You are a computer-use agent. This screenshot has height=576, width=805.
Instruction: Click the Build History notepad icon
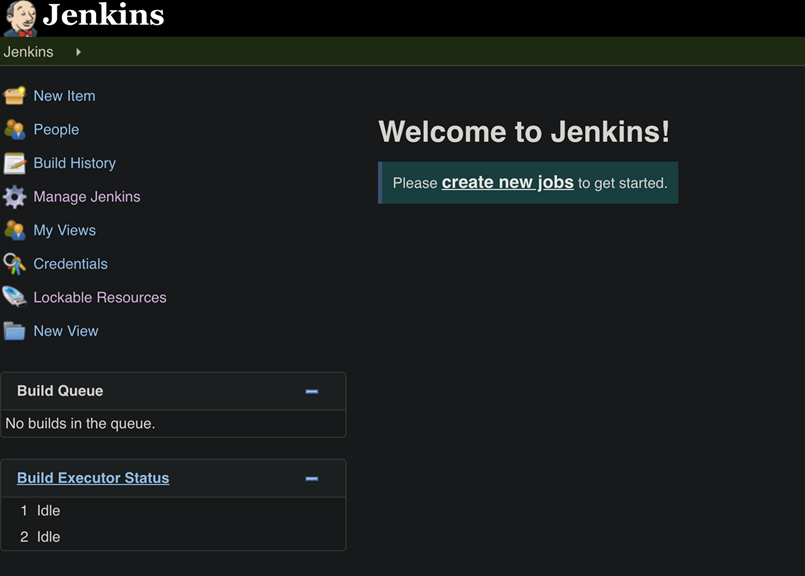pos(14,163)
